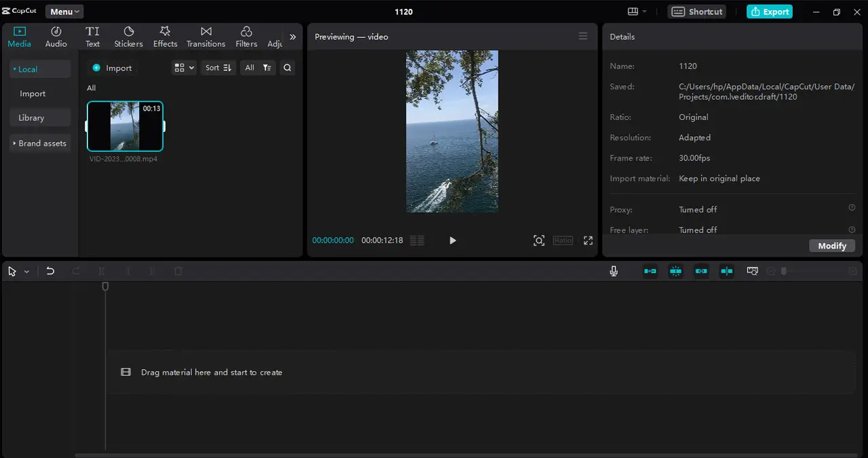Toggle auto snapping

point(675,271)
